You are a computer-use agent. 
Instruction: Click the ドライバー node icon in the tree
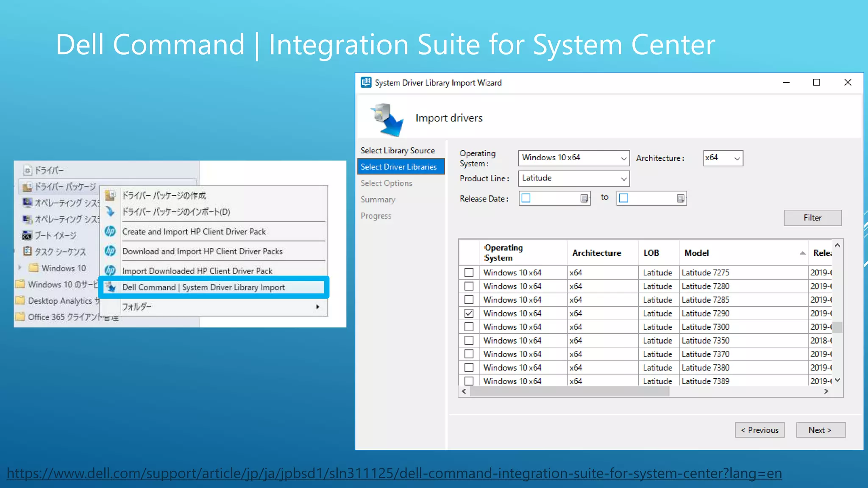coord(28,170)
